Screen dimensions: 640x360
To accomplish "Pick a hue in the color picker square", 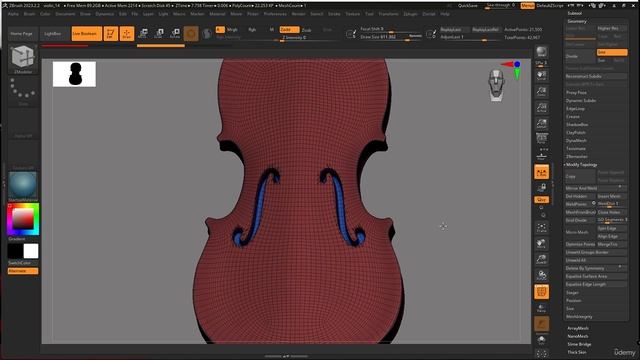I will [x=23, y=219].
